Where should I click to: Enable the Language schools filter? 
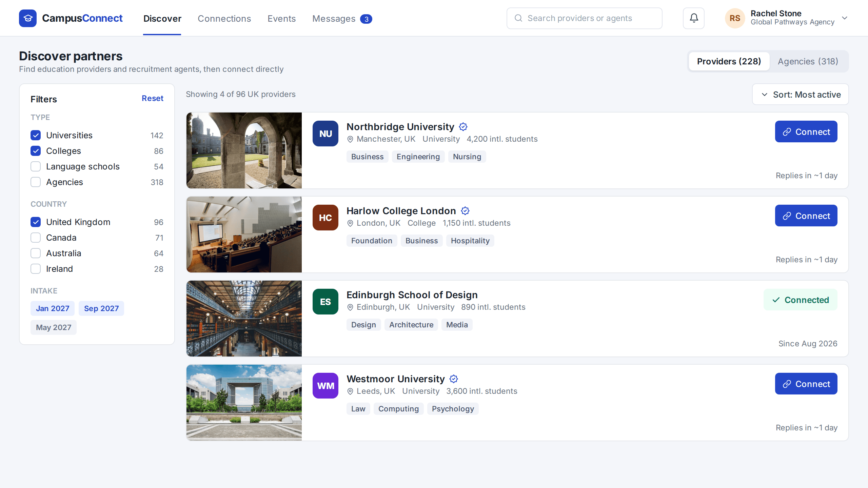pos(36,166)
